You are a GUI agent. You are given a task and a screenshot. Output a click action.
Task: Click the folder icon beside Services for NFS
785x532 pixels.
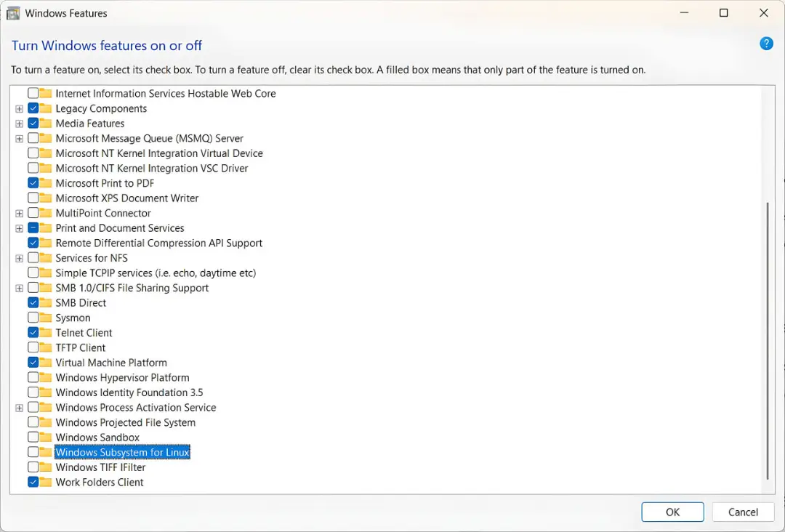click(x=46, y=258)
